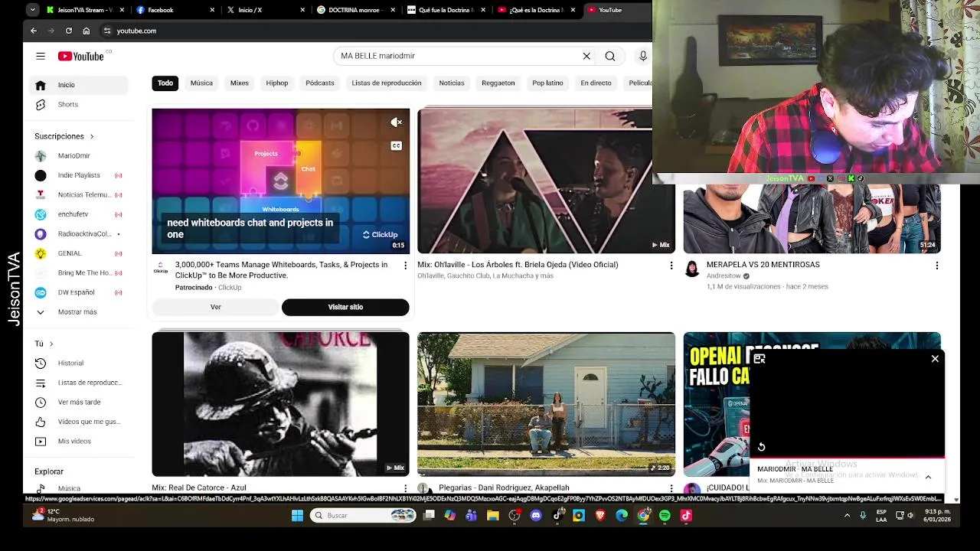Open Mis videos in the sidebar
Viewport: 980px width, 551px height.
(x=77, y=441)
